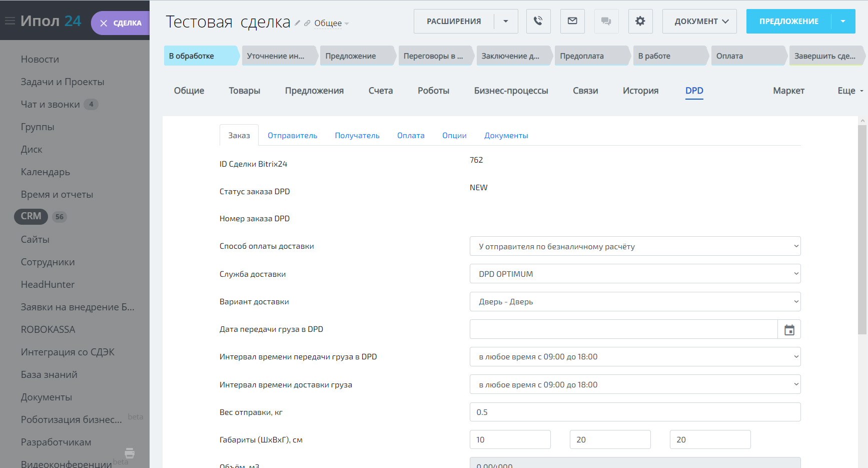Open Интервал времени передачи груза dropdown

point(635,357)
